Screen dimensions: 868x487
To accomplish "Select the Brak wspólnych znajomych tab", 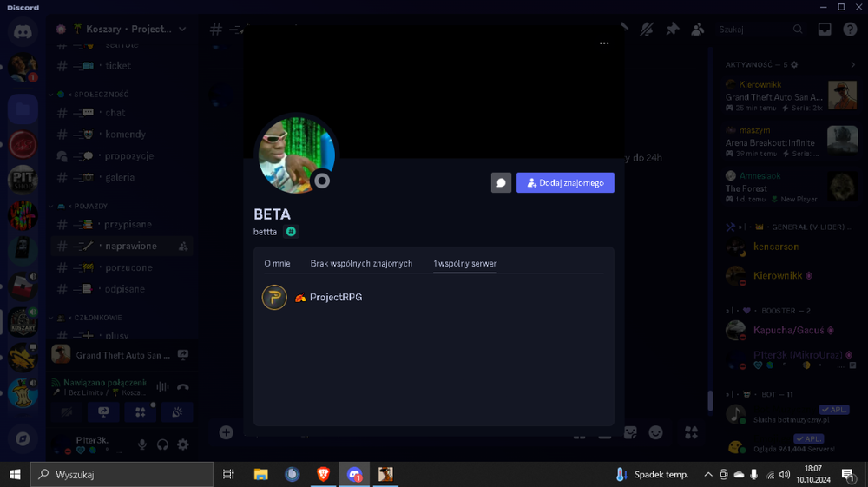I will point(361,263).
